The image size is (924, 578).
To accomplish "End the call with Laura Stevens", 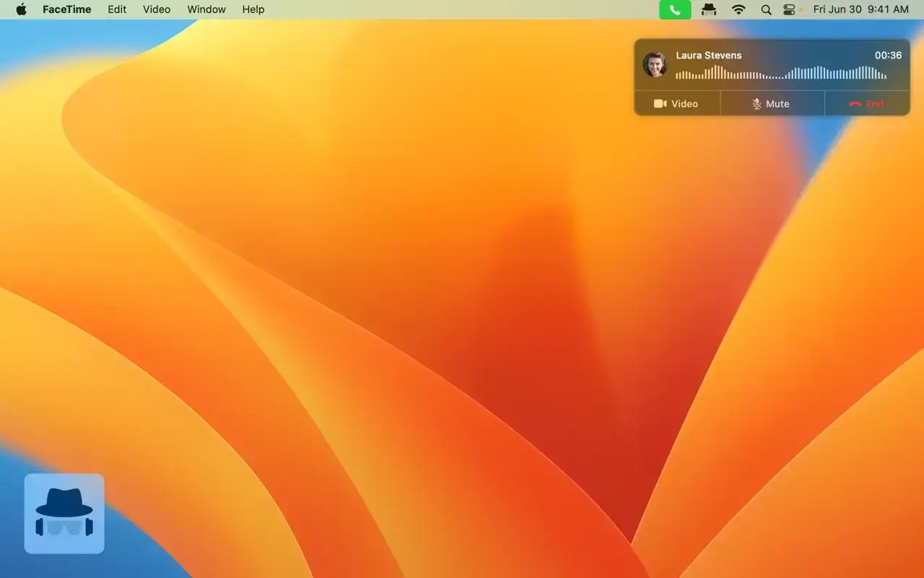I will pos(866,104).
